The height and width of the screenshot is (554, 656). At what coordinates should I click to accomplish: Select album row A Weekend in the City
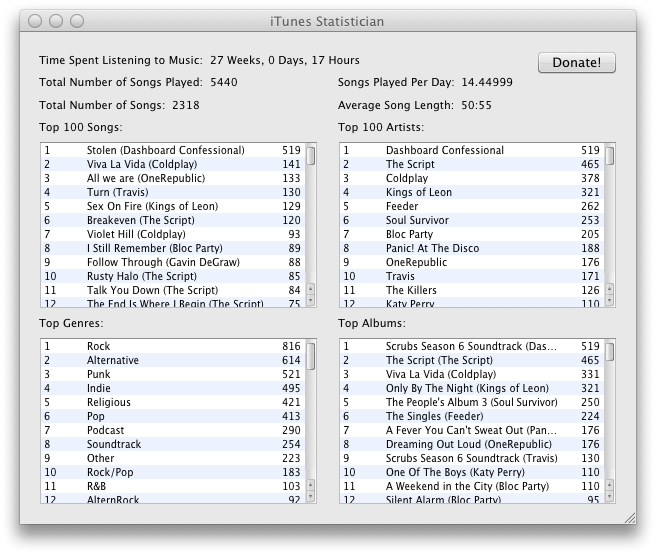point(472,486)
